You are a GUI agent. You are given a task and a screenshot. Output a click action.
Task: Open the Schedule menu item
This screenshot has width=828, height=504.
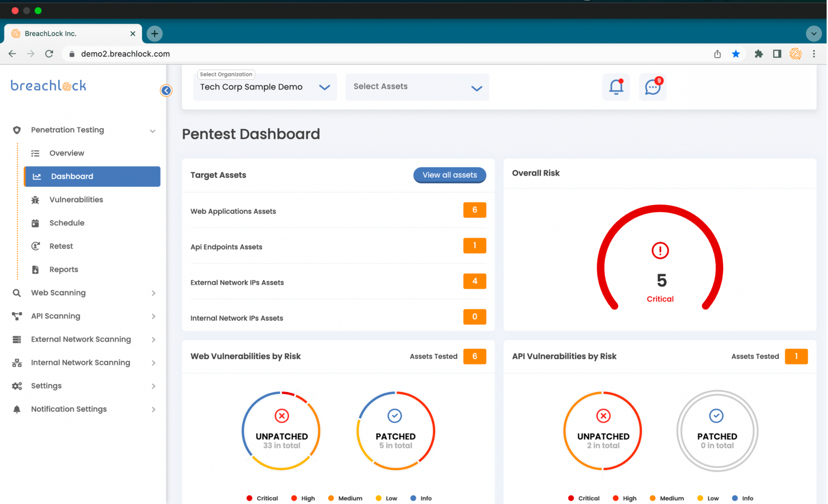tap(66, 223)
